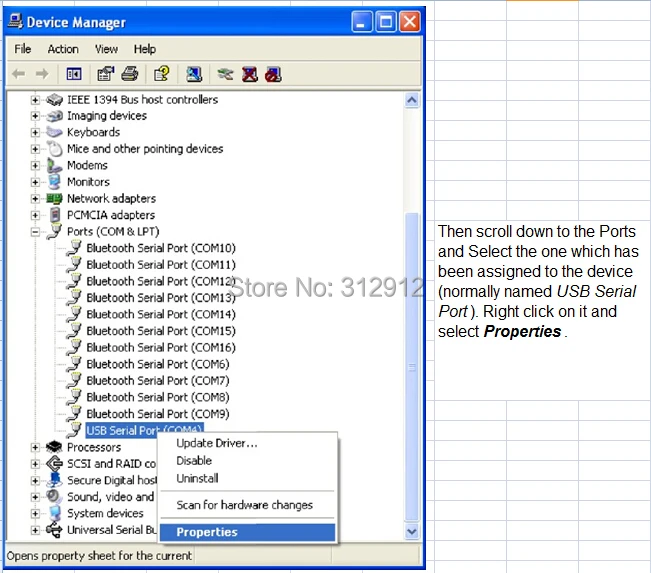Collapse the Ports (COM & LPT) node
Image resolution: width=651 pixels, height=573 pixels.
tap(35, 232)
